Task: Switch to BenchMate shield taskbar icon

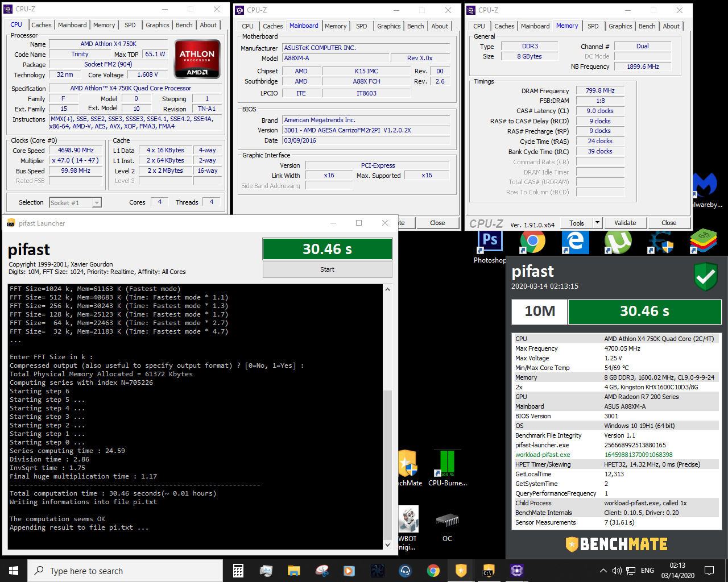Action: (x=461, y=571)
